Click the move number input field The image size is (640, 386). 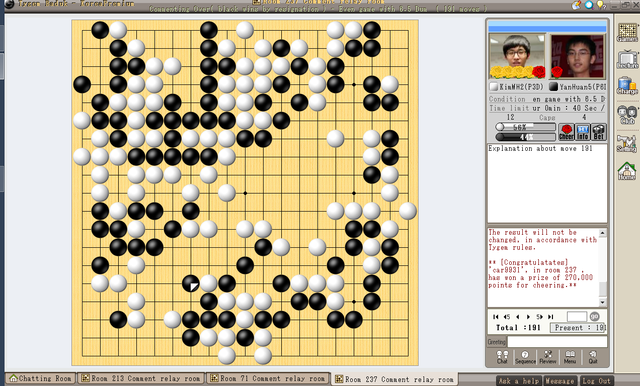pyautogui.click(x=577, y=316)
